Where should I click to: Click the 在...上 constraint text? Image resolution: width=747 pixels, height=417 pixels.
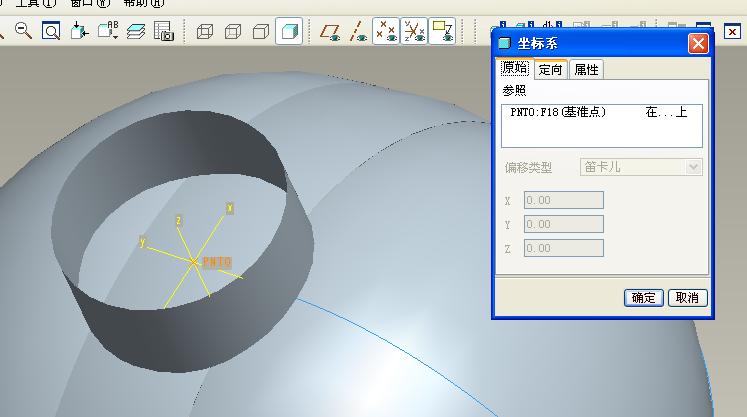(x=666, y=112)
